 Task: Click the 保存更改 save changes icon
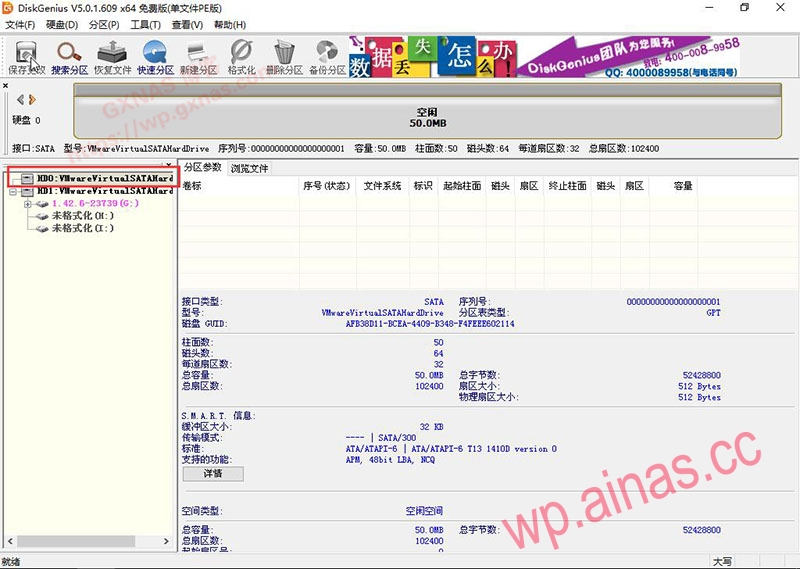(x=27, y=57)
